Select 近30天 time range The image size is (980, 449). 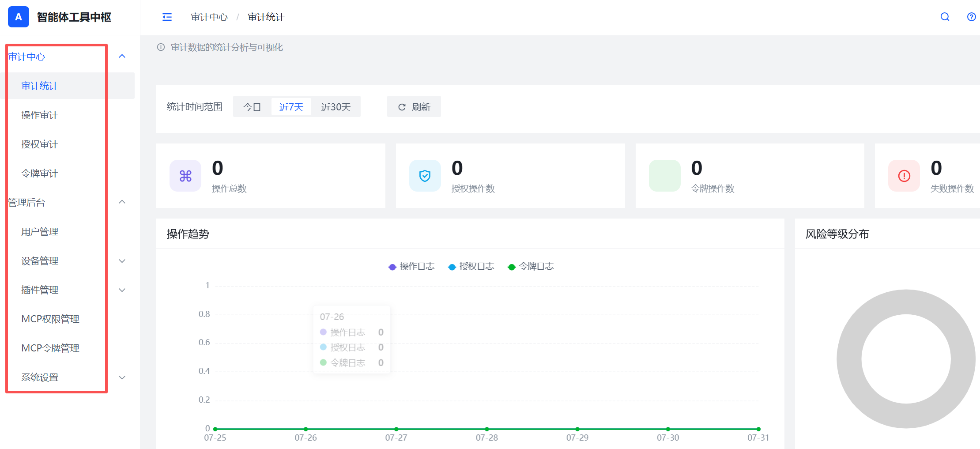336,107
